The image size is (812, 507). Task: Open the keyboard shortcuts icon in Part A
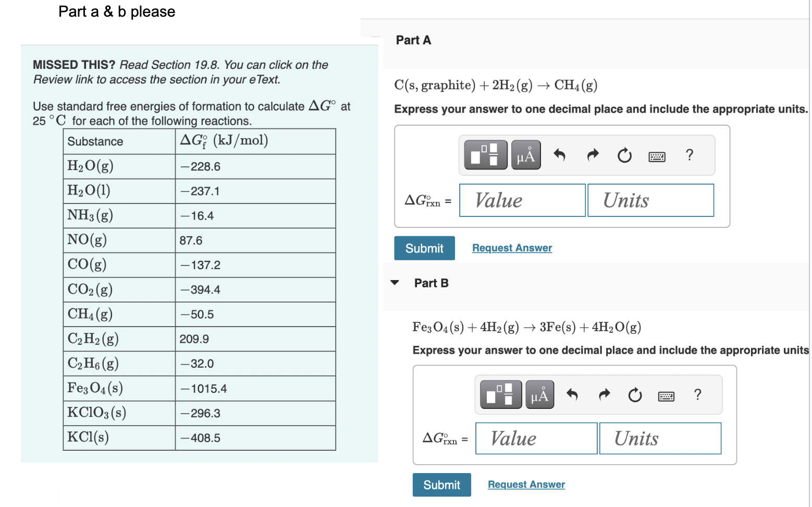click(657, 156)
